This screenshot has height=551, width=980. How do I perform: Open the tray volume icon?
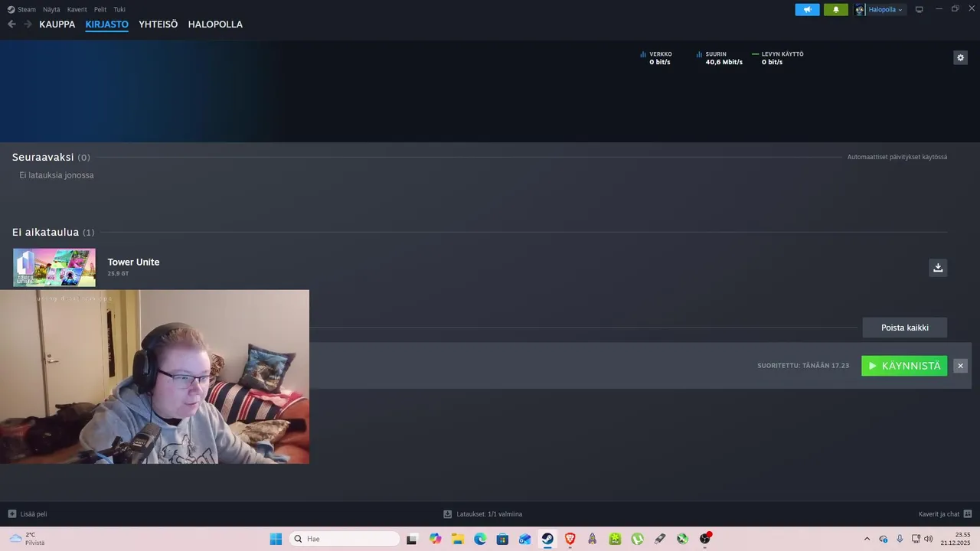(x=929, y=539)
